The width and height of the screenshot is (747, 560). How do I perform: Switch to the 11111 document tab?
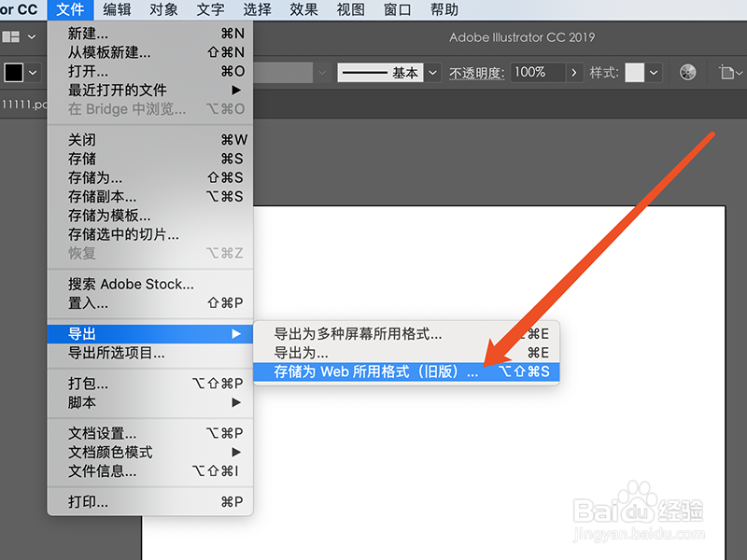(24, 105)
